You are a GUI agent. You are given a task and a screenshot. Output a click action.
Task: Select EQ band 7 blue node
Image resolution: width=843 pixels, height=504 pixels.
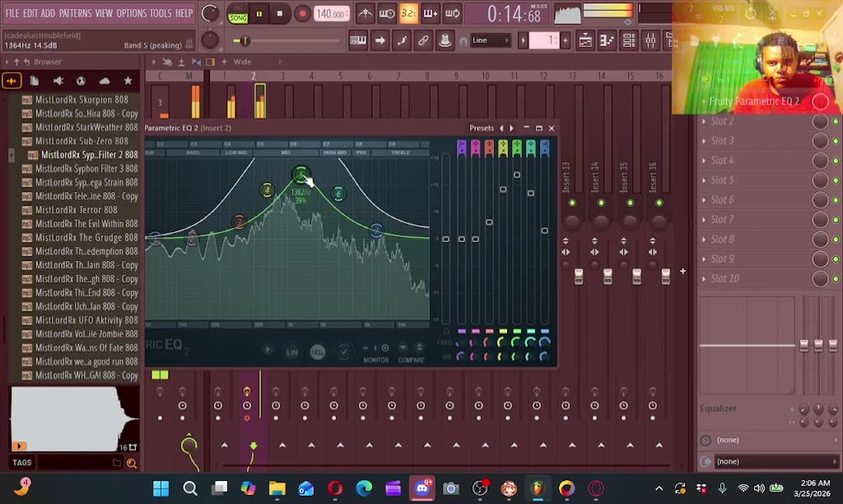click(376, 230)
